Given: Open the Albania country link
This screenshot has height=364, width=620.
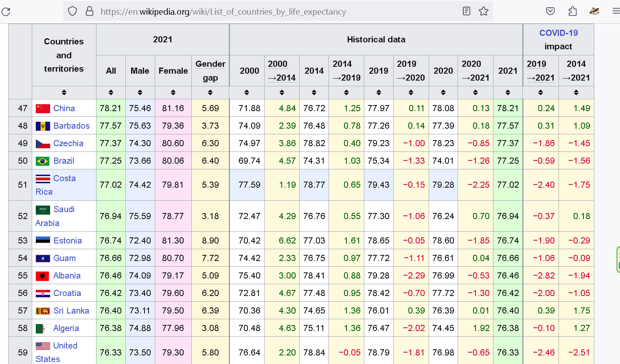Looking at the screenshot, I should point(67,276).
